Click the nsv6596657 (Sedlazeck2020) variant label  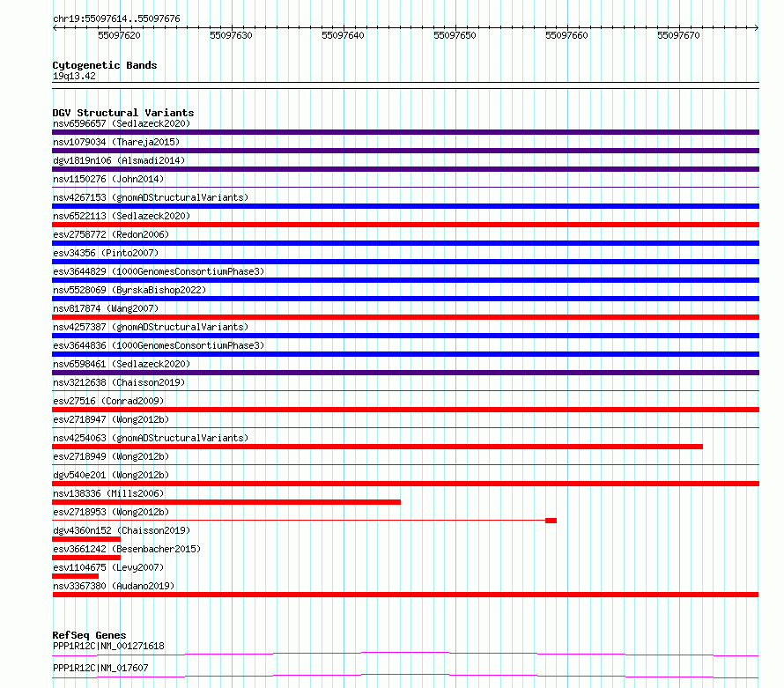122,123
